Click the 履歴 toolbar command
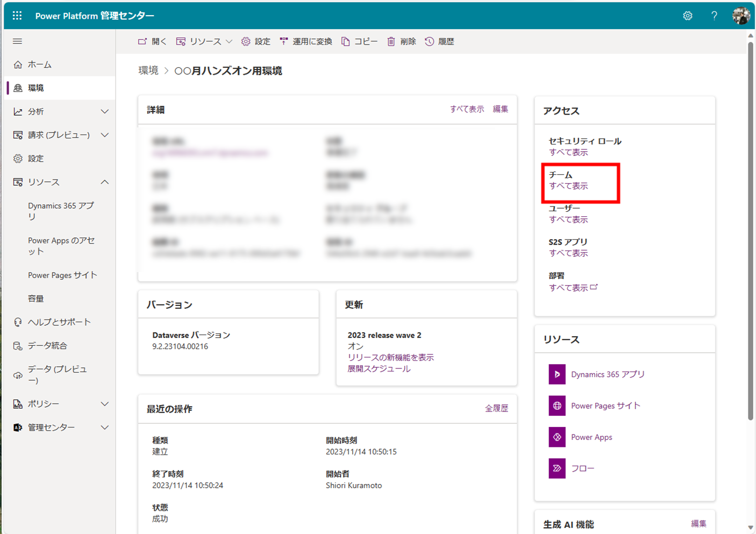 pos(439,41)
